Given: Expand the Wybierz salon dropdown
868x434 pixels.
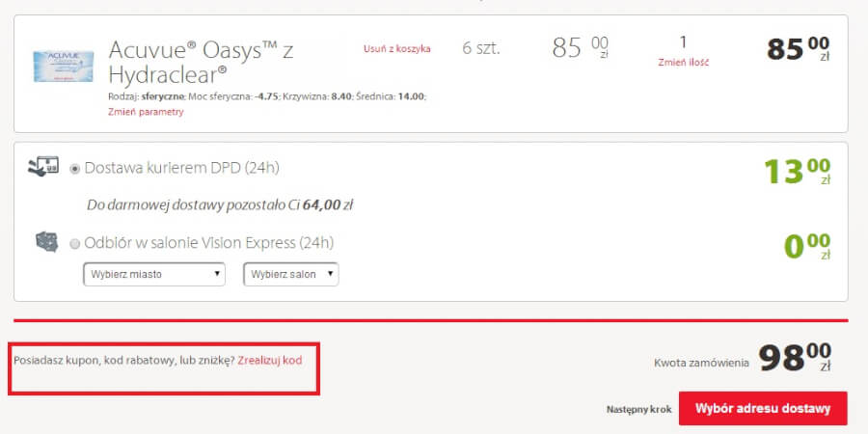Looking at the screenshot, I should click(290, 274).
